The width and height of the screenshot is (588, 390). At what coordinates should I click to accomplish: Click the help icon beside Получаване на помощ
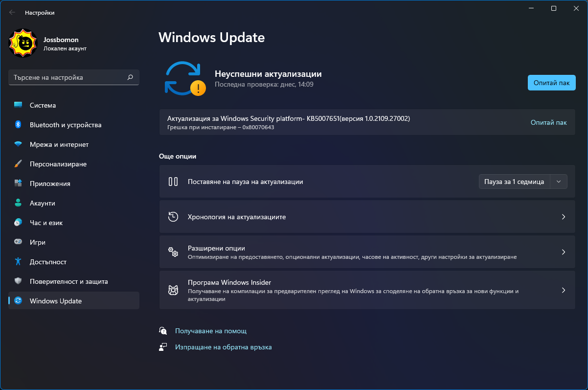tap(163, 331)
